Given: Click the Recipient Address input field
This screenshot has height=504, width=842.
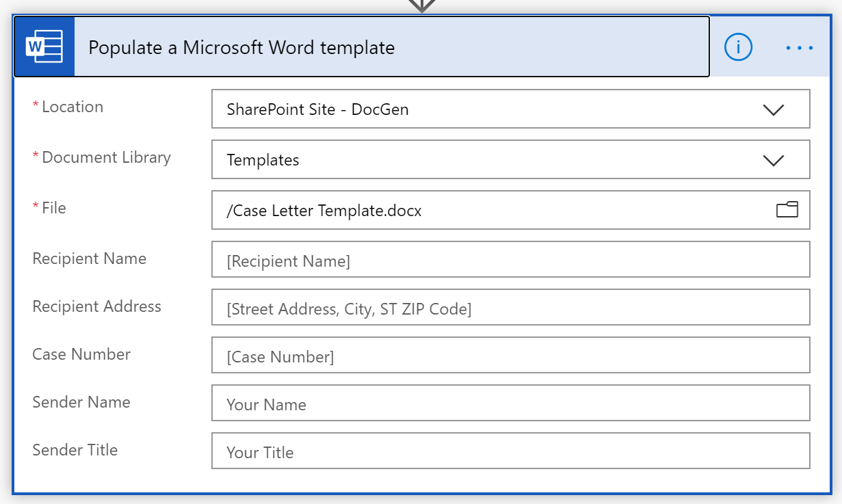Looking at the screenshot, I should (x=510, y=307).
